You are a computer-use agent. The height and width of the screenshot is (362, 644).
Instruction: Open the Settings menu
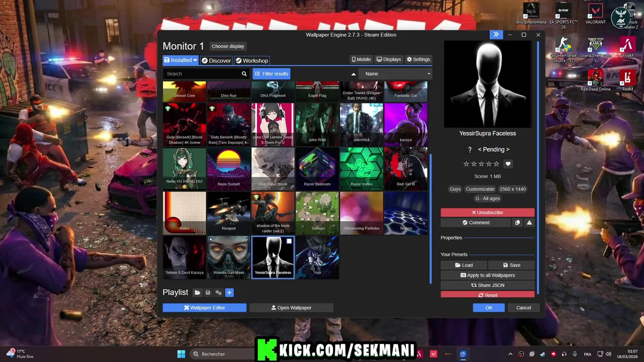[418, 59]
